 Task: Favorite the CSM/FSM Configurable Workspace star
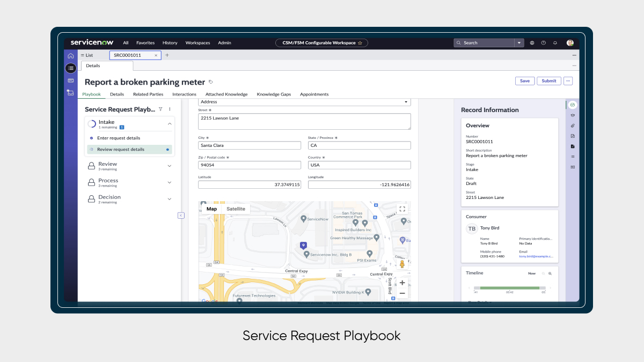coord(360,43)
